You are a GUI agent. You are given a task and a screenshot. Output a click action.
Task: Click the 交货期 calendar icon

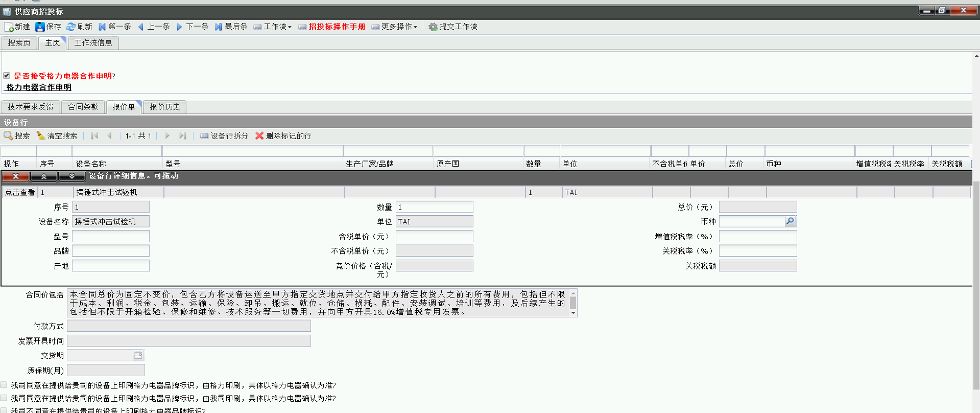tap(138, 355)
